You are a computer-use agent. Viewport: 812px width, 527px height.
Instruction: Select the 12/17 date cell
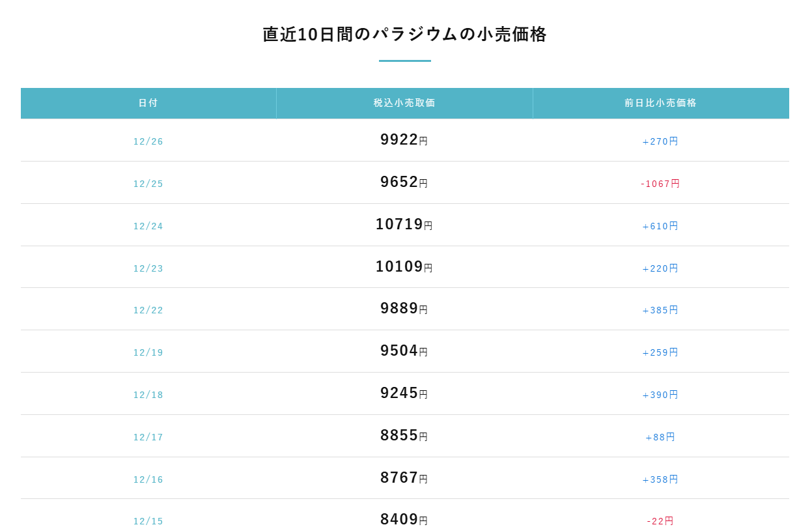[148, 437]
